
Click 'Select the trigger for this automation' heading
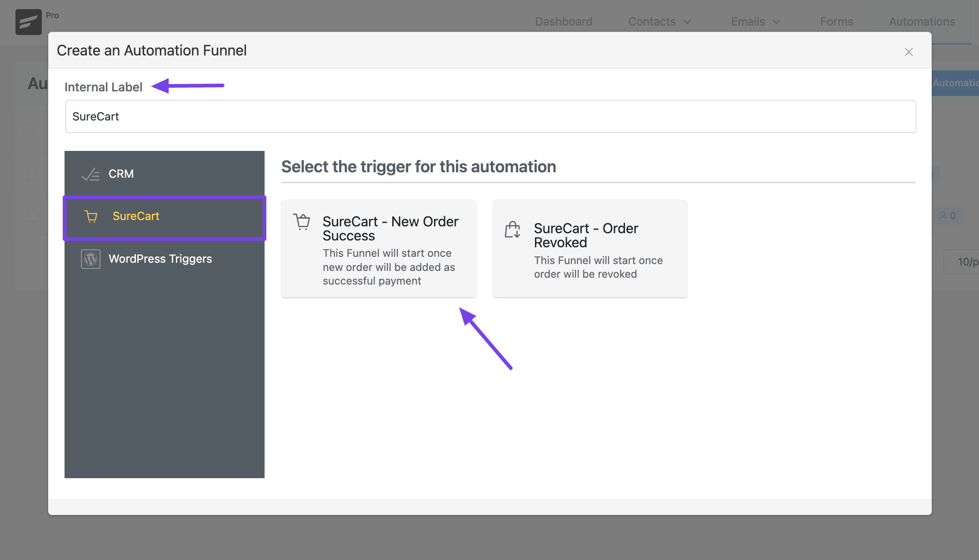[419, 167]
